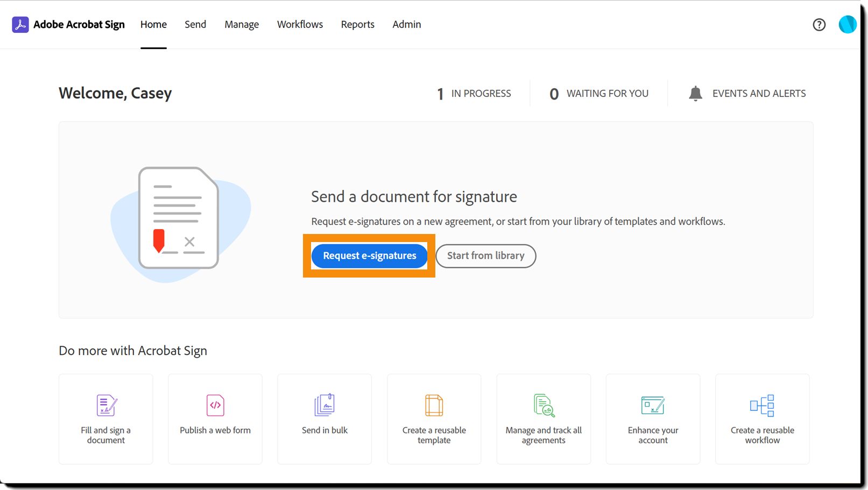The height and width of the screenshot is (490, 868).
Task: Click the Adobe Acrobat Sign logo icon
Action: click(20, 25)
